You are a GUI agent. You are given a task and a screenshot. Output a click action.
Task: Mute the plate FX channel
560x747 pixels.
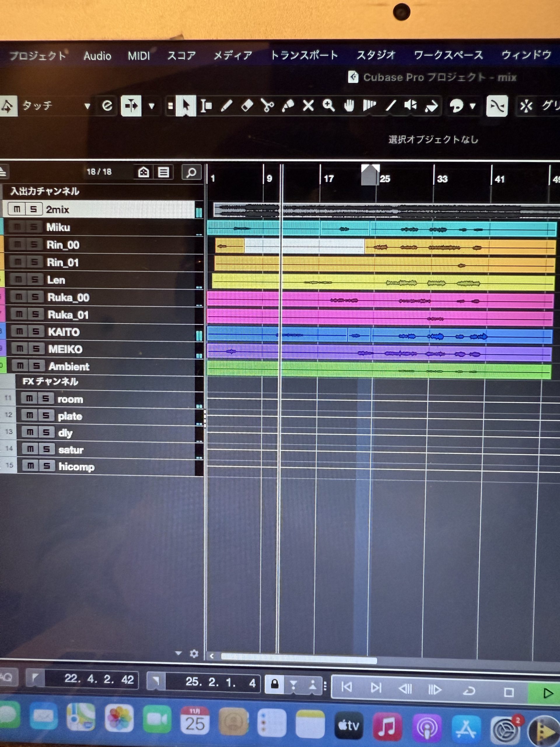(x=30, y=416)
